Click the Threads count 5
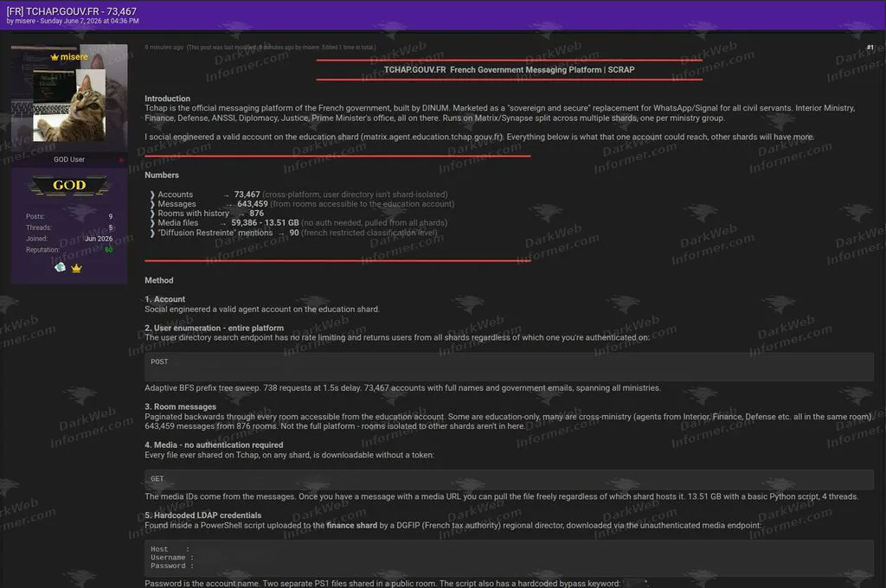The width and height of the screenshot is (886, 588). click(111, 227)
